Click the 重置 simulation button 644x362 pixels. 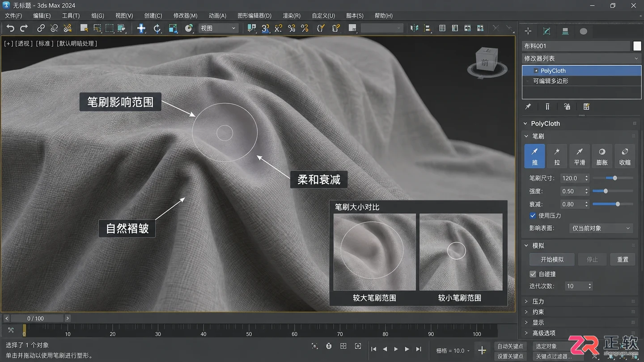(x=623, y=260)
